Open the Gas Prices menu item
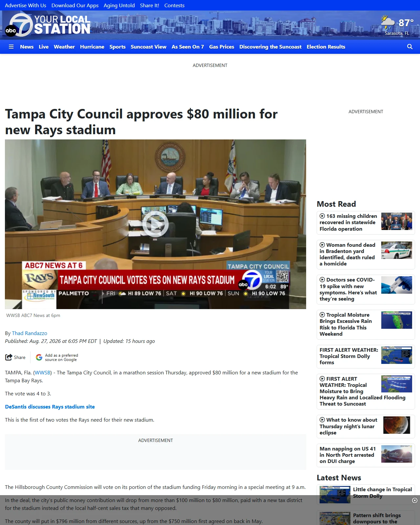This screenshot has width=420, height=525. click(221, 47)
